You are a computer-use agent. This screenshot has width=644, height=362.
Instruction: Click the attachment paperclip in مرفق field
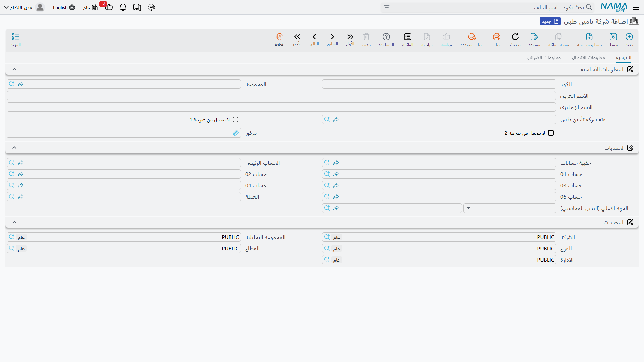tap(236, 133)
